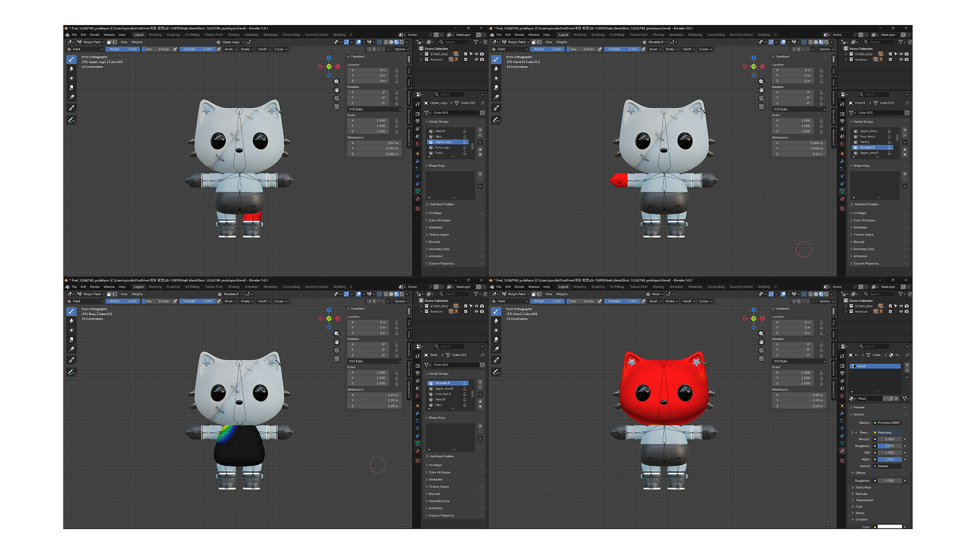Switch to Sculpting workspace in Body window

coord(173,287)
